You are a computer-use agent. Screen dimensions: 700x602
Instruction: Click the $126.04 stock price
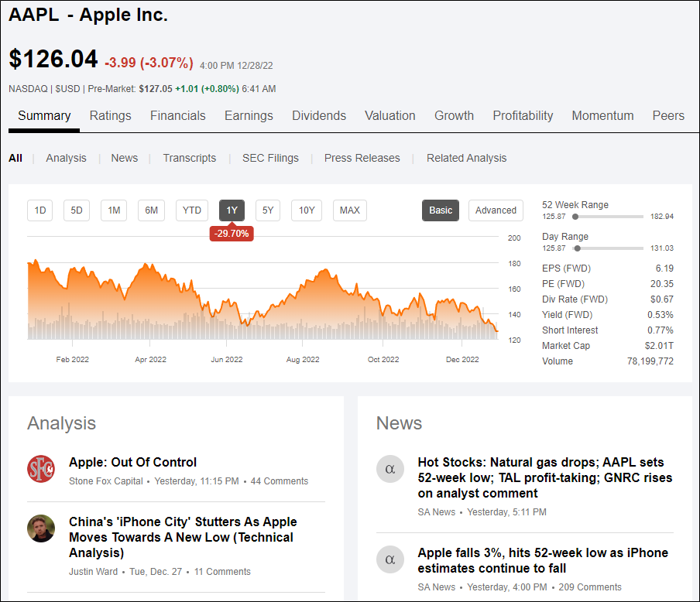[53, 59]
